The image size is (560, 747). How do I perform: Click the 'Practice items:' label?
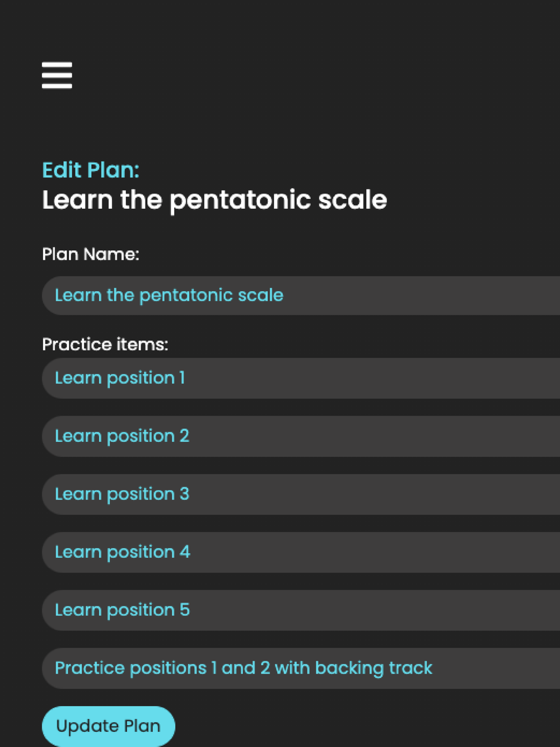pyautogui.click(x=105, y=344)
